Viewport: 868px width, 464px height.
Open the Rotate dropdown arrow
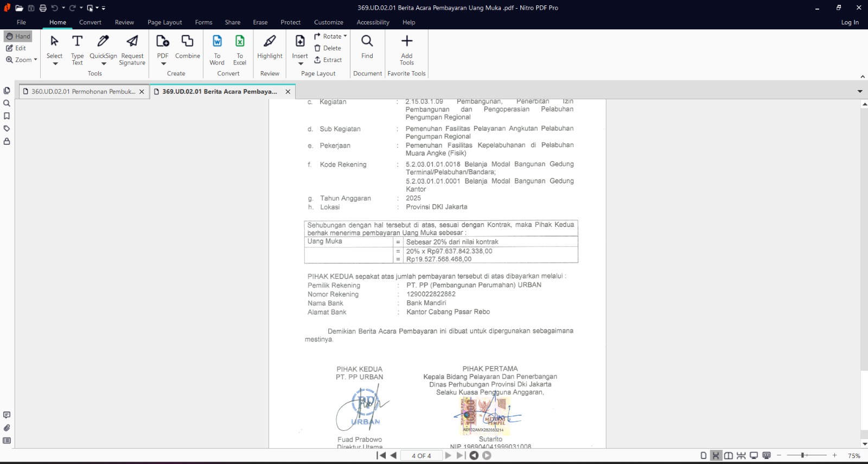click(345, 36)
